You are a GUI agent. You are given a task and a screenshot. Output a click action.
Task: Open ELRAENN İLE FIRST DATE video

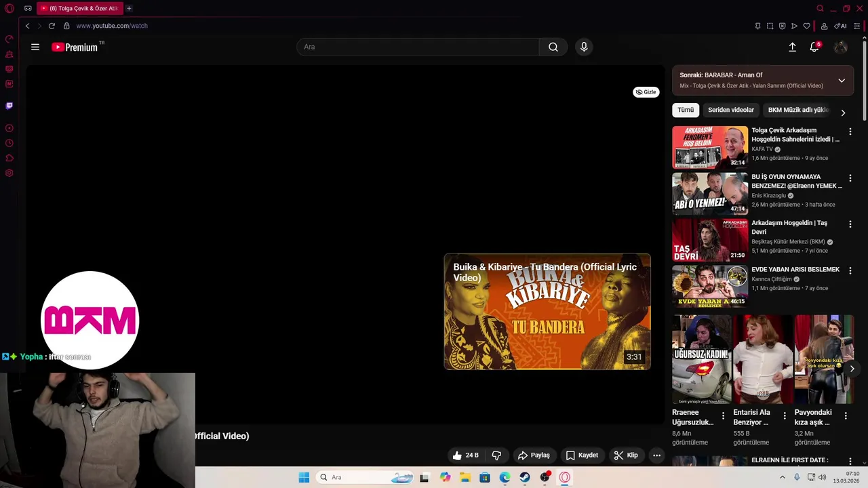(790, 460)
